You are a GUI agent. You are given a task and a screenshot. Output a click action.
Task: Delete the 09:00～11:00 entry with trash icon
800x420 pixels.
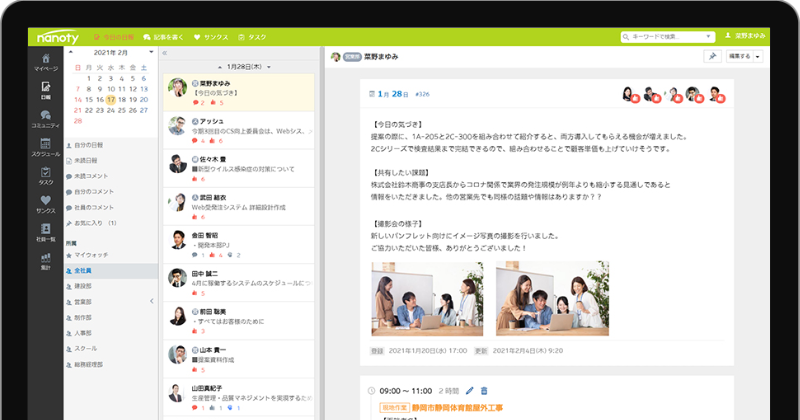[x=484, y=390]
